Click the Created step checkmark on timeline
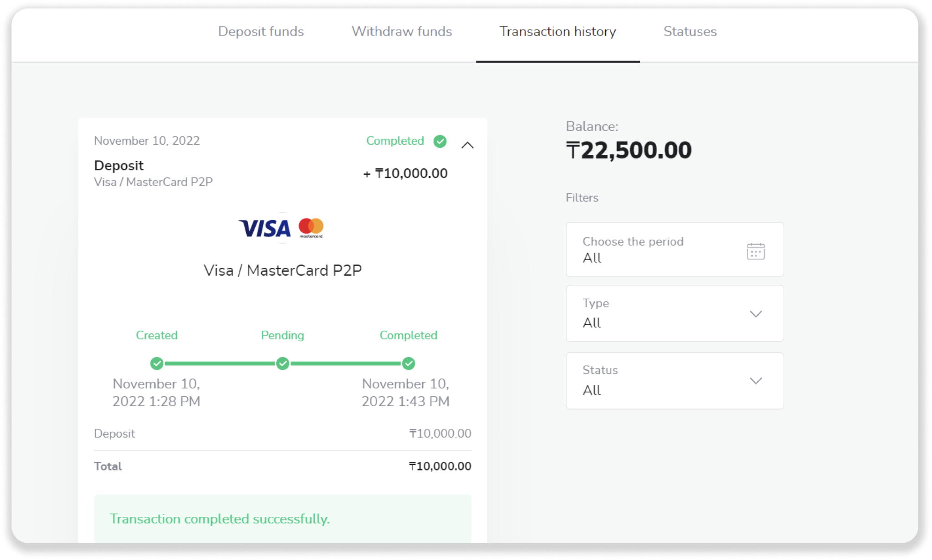932x560 pixels. coord(157,363)
